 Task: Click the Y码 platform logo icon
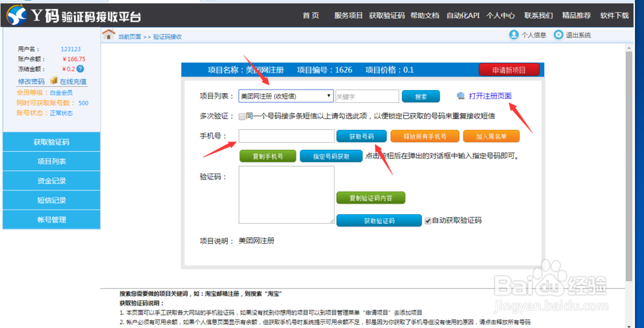[x=17, y=15]
